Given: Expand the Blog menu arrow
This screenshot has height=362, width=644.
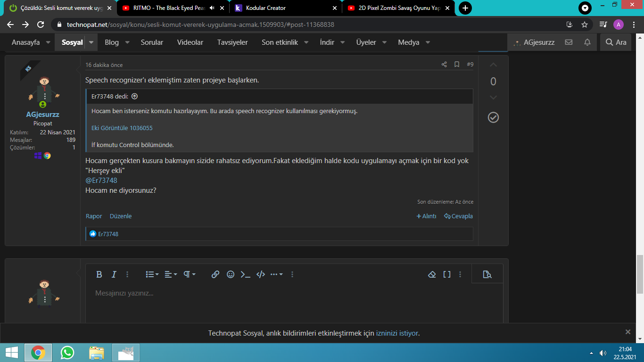Looking at the screenshot, I should coord(127,42).
